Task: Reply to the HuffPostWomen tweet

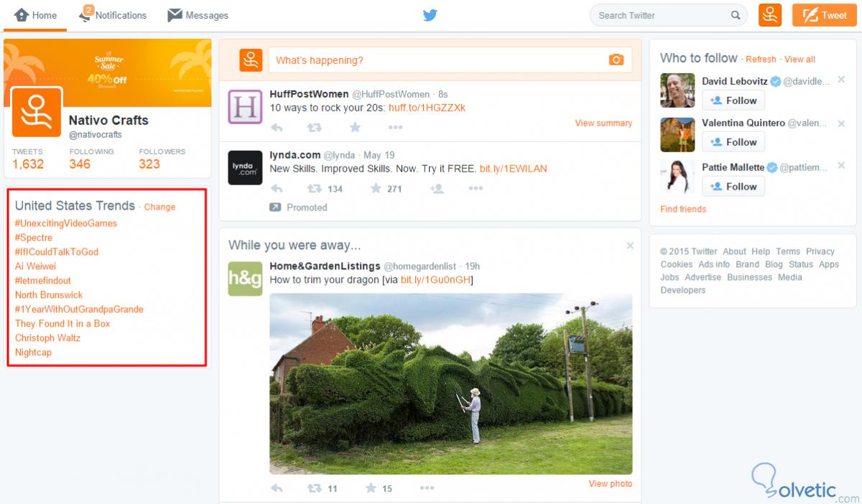Action: 277,127
